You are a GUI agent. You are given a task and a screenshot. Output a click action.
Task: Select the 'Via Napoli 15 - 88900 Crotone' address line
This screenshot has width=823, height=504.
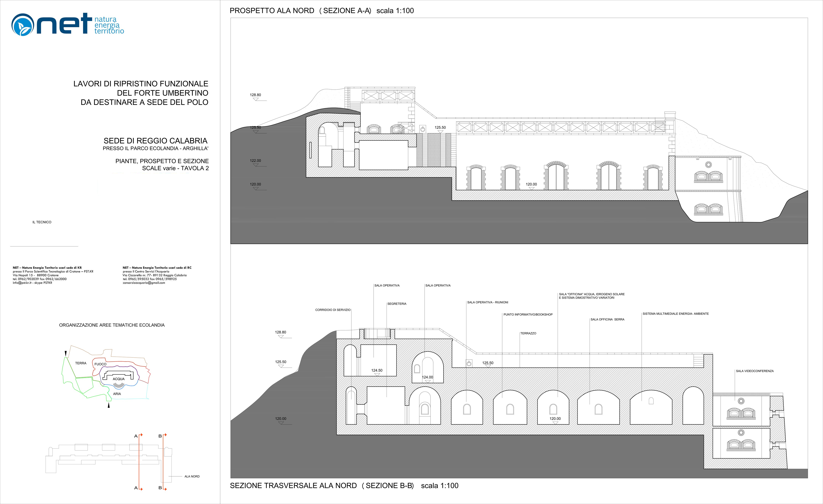35,275
